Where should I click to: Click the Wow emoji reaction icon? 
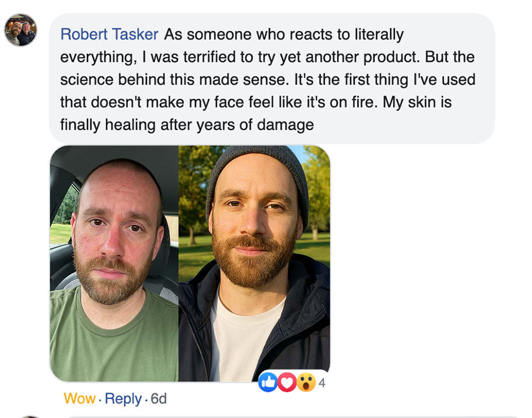305,382
